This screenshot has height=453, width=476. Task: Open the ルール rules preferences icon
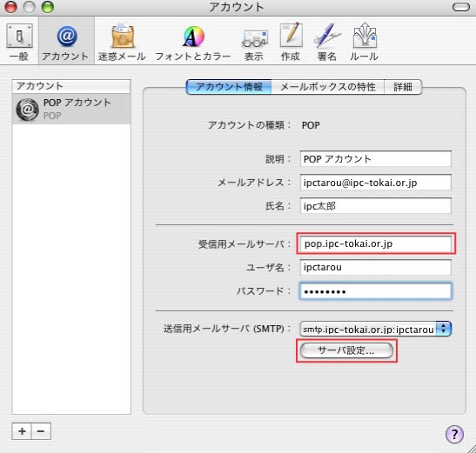[x=364, y=42]
